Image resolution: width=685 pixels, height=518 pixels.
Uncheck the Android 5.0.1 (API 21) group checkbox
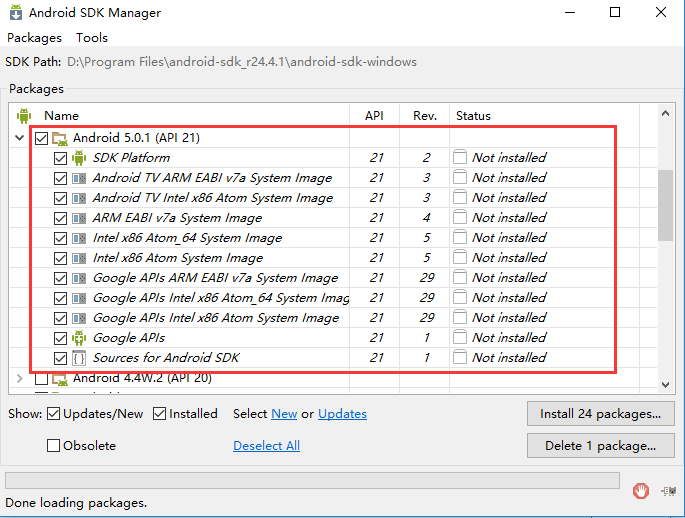[x=42, y=138]
